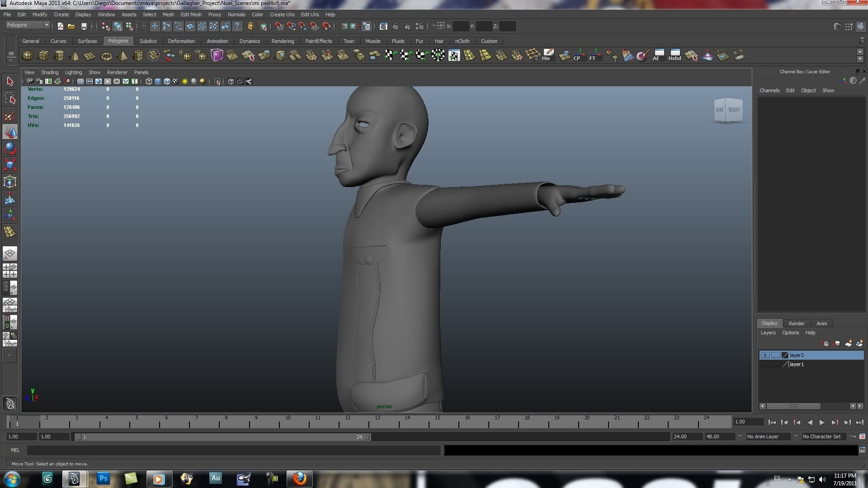This screenshot has width=868, height=488.
Task: Create a polygon cone from shelf
Action: coord(75,56)
